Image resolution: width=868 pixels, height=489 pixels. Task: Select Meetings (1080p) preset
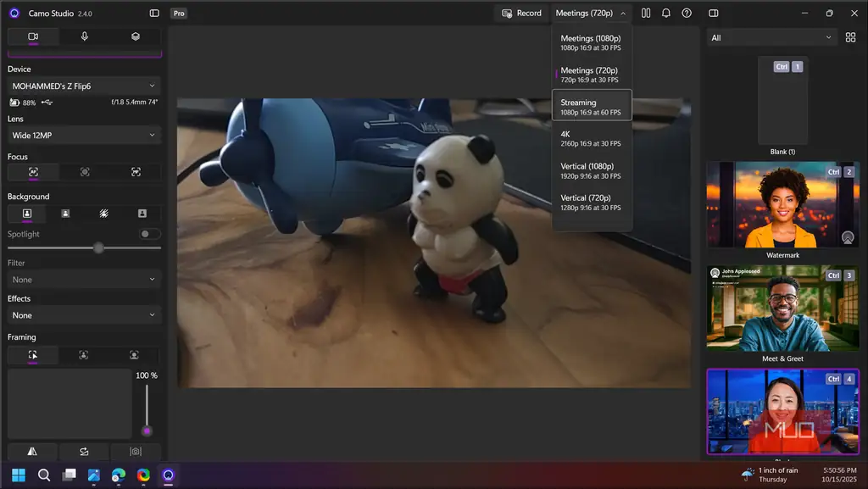[592, 42]
